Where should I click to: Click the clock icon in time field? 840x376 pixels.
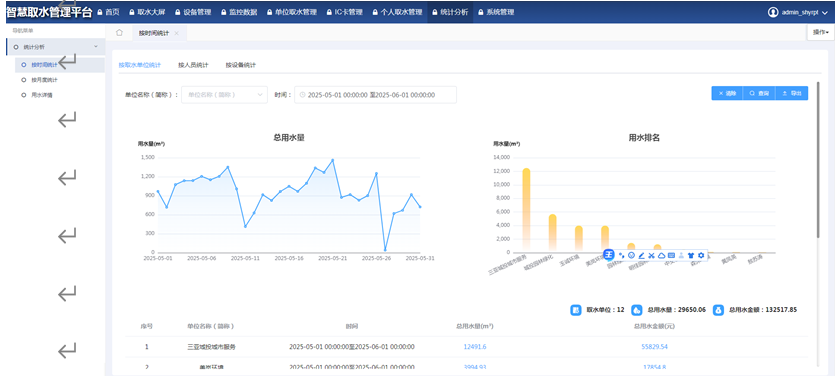303,95
